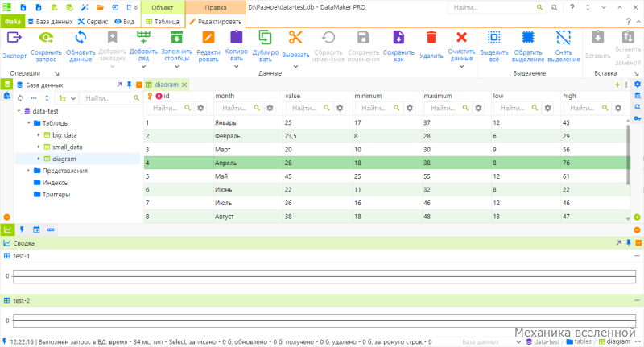The height and width of the screenshot is (347, 644).
Task: Click Save query icon
Action: coord(46,38)
